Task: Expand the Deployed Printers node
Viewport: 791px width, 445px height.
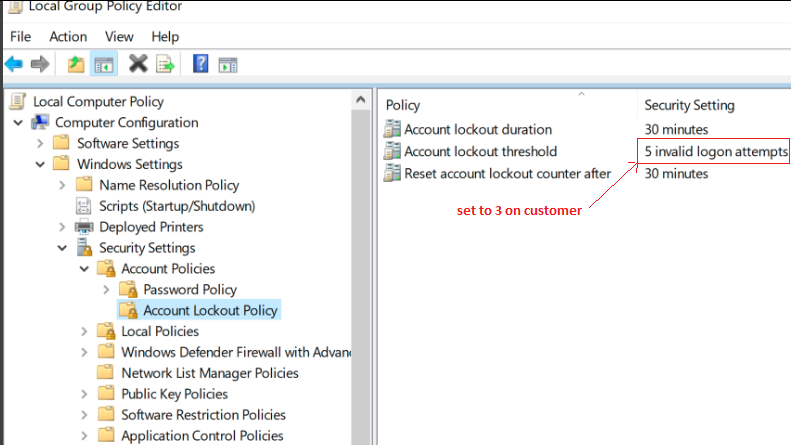Action: click(x=62, y=227)
